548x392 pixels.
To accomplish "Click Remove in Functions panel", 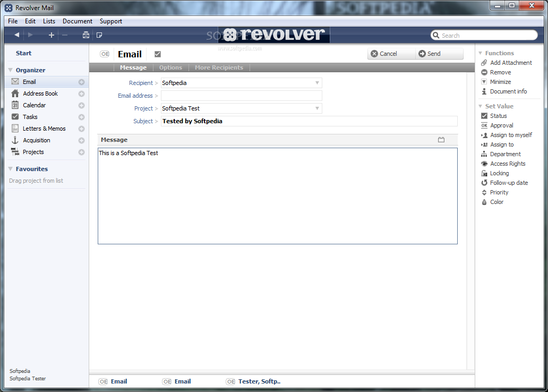I will [x=496, y=72].
